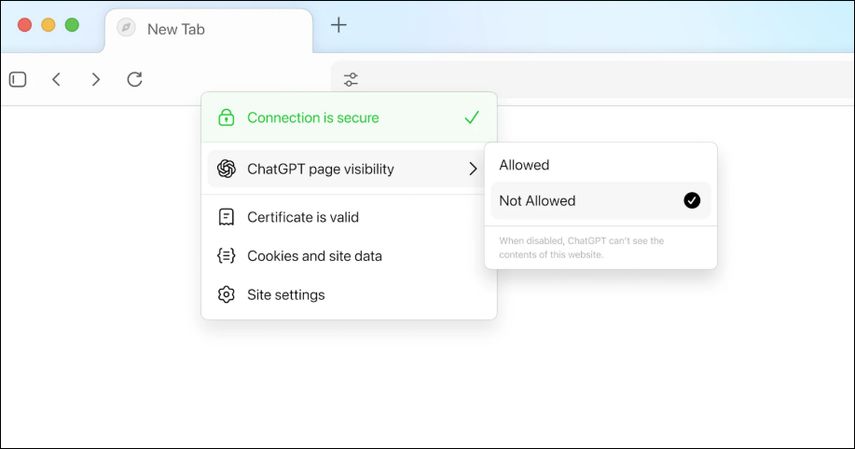Maximize window with green button

coord(72,25)
